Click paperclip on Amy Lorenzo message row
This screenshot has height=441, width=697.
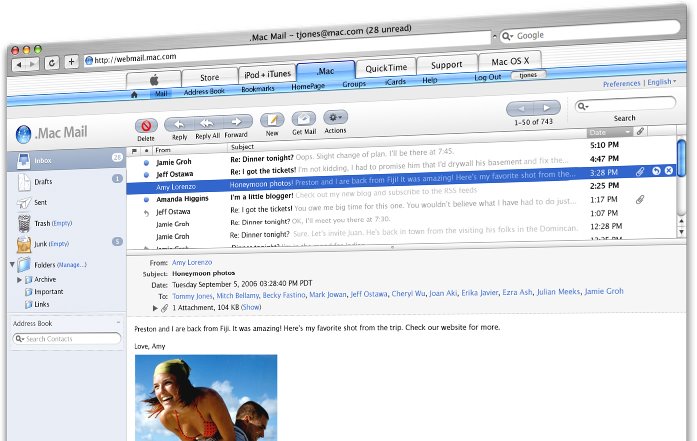(640, 171)
